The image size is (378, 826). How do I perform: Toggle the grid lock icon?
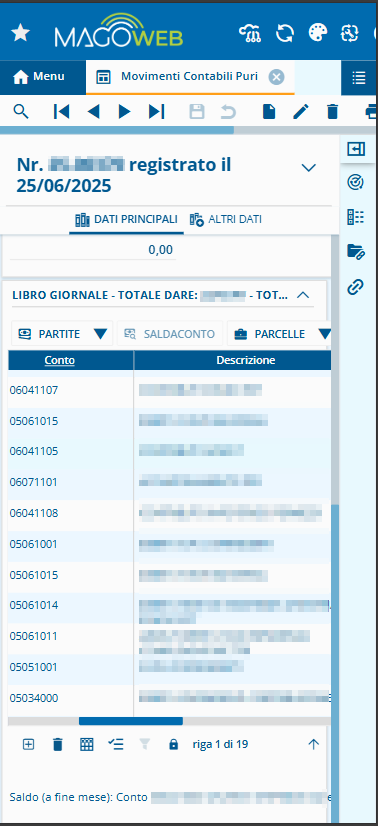point(173,744)
